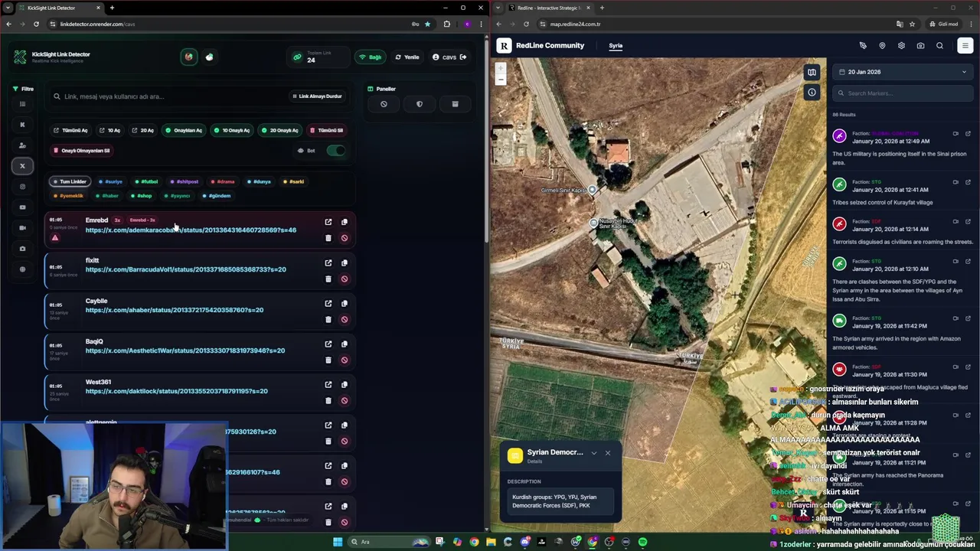Click the camera screenshot icon in RedLine
Image resolution: width=980 pixels, height=551 pixels.
tap(920, 46)
